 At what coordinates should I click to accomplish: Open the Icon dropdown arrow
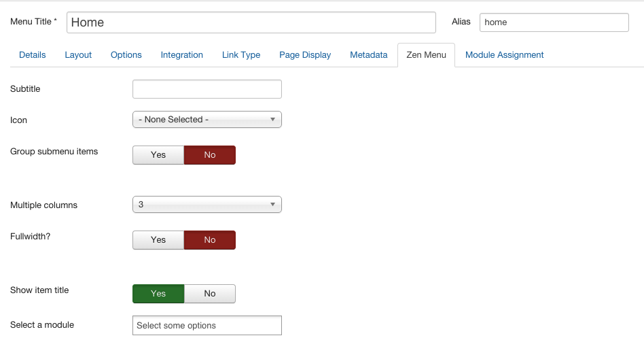click(272, 119)
